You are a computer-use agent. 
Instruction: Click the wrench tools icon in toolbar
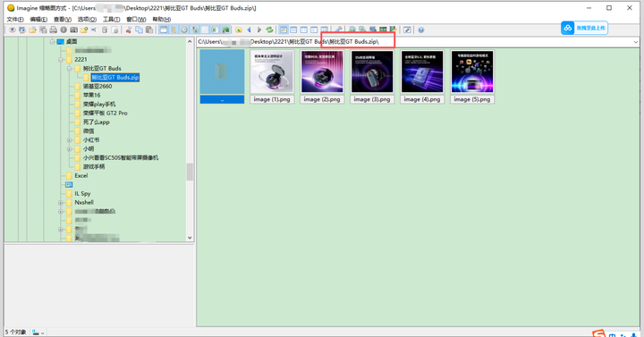tap(338, 30)
